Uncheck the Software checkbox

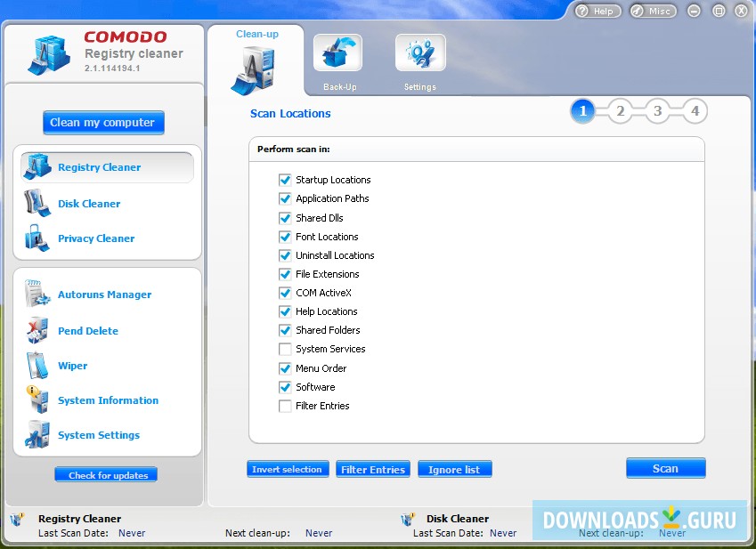click(x=285, y=387)
